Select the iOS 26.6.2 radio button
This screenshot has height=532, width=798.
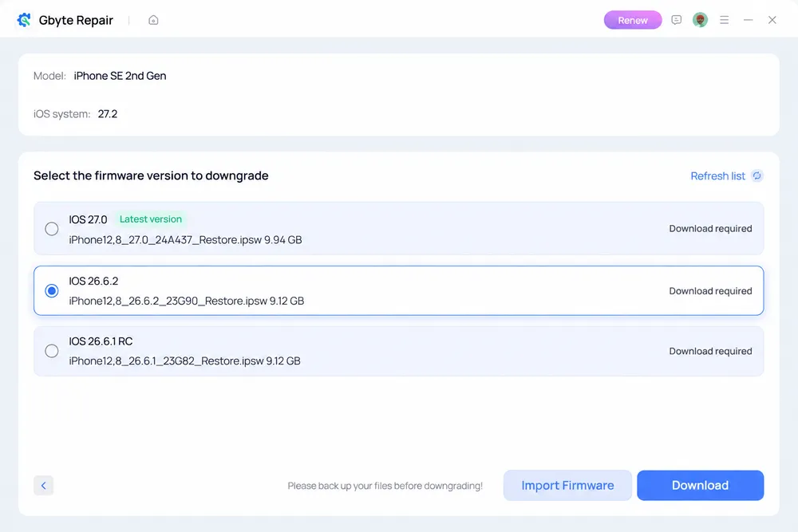click(x=51, y=290)
